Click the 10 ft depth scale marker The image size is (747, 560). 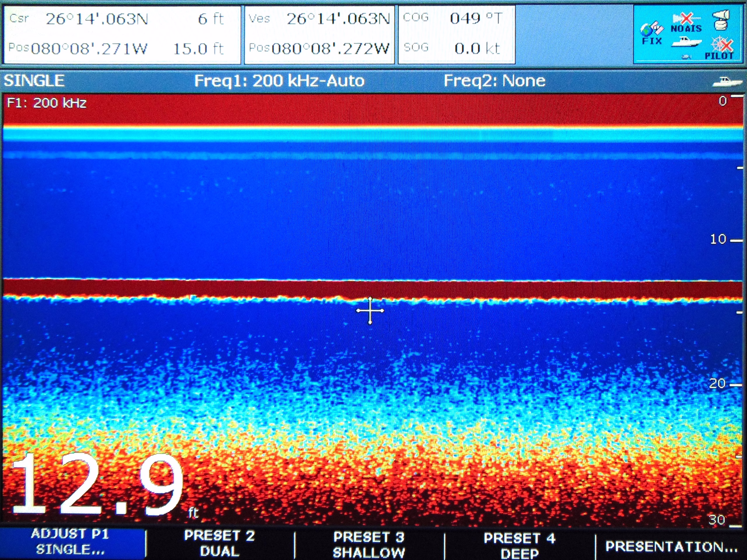pyautogui.click(x=719, y=239)
